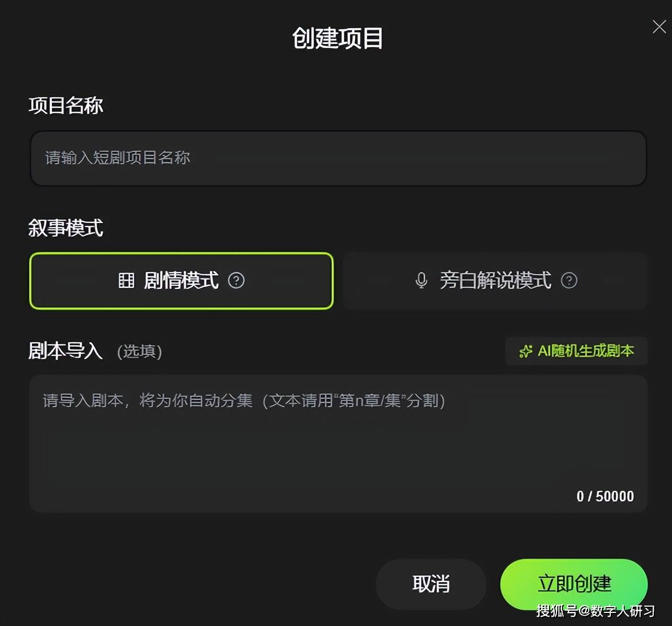Viewport: 672px width, 626px height.
Task: Click the 0 / 50000 character counter
Action: [605, 496]
